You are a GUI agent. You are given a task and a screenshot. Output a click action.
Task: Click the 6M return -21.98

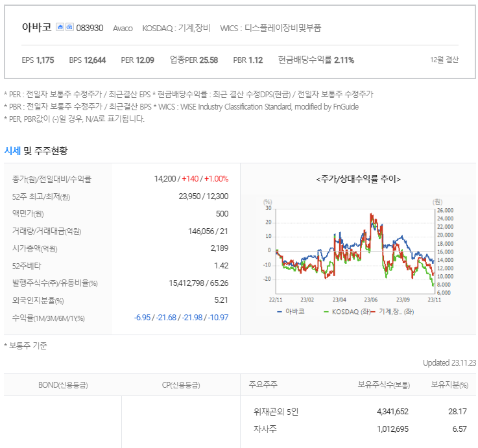tap(192, 317)
